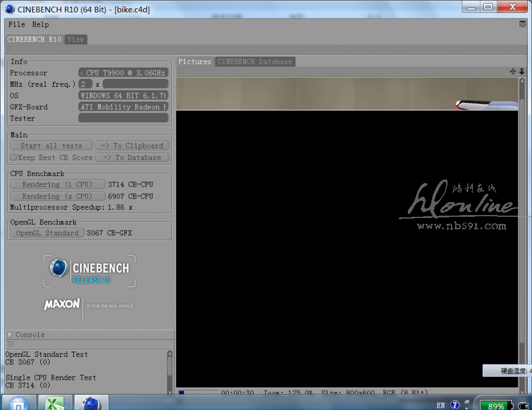The image size is (532, 410).
Task: Click the render progress bar
Action: point(198,392)
